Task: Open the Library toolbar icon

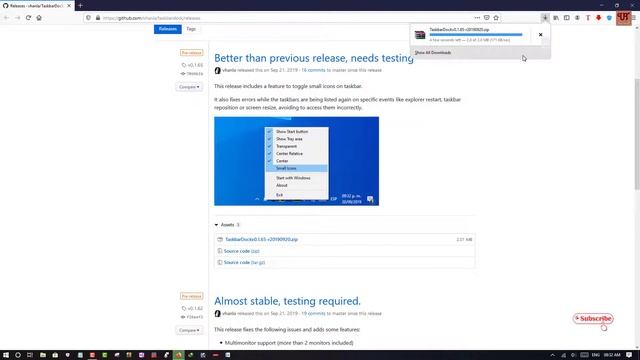Action: 556,18
